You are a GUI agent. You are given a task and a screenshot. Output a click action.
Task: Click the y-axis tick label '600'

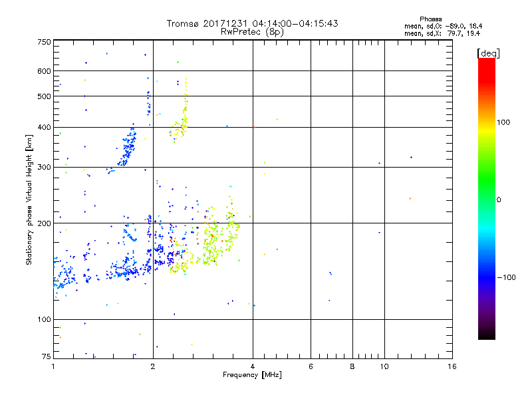click(x=44, y=71)
